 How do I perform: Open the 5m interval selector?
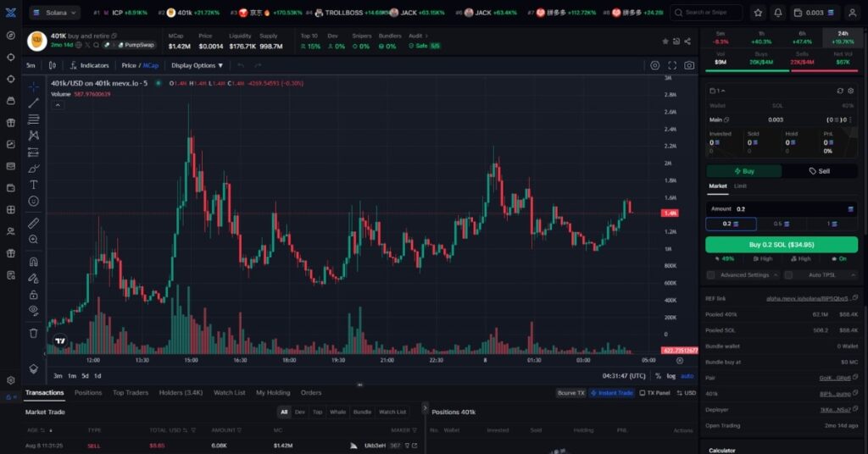31,65
